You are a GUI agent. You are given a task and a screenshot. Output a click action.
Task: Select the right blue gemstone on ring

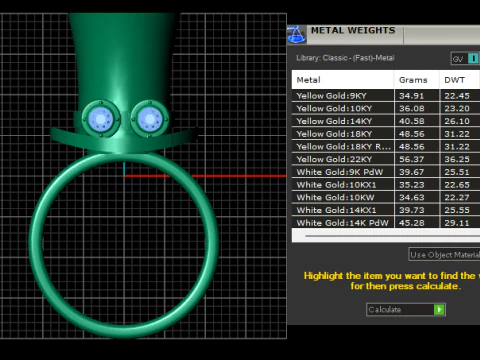[150, 119]
